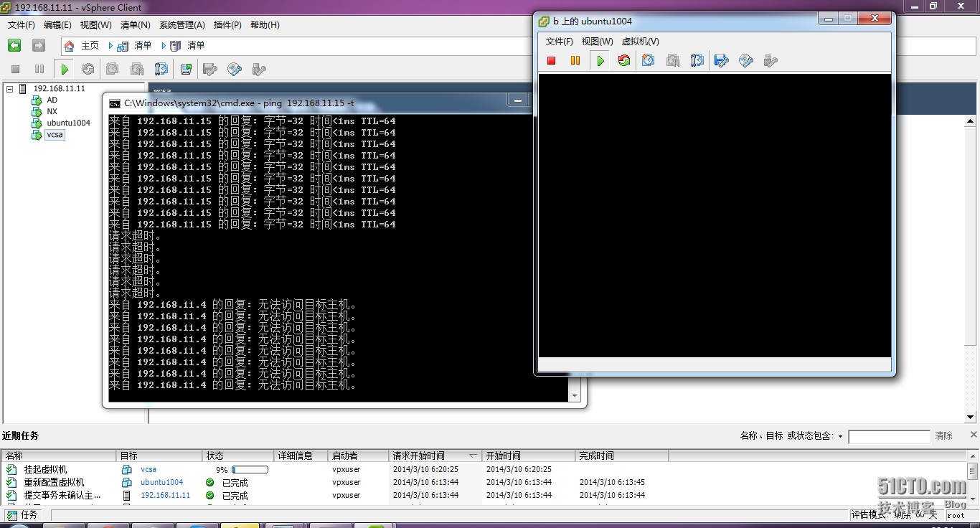Viewport: 980px width, 528px height.
Task: Open the 帮助(H) menu
Action: click(265, 25)
